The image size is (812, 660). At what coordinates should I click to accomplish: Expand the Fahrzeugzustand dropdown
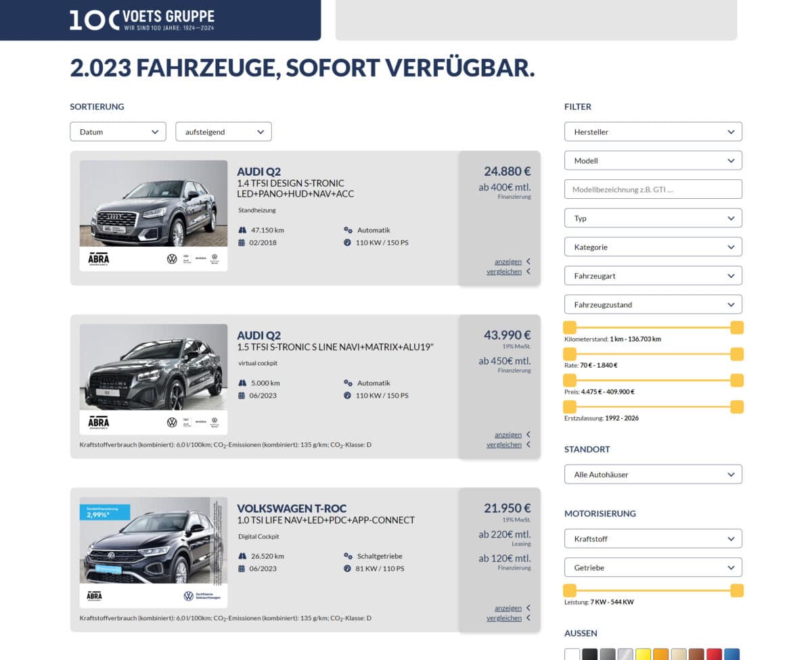[x=653, y=304]
